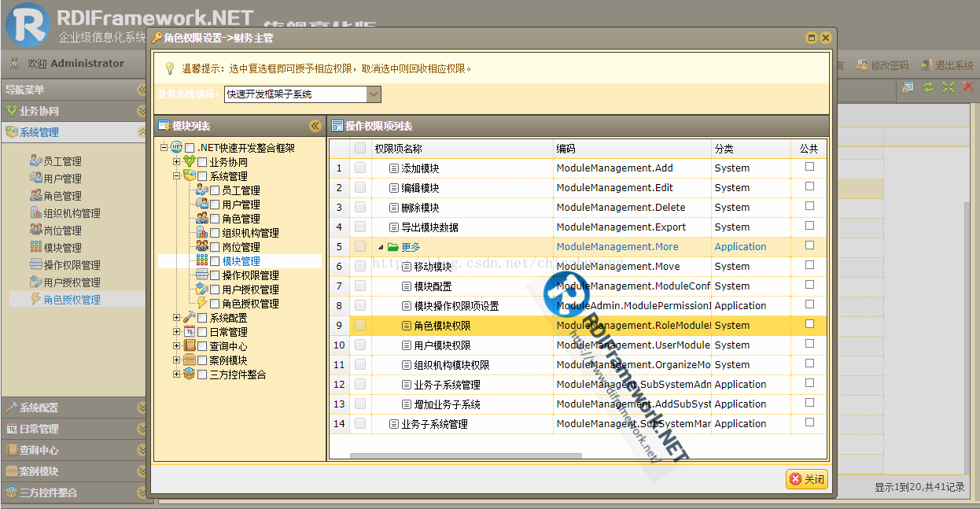Click the 三方控件整合 icon in the module tree
This screenshot has width=980, height=509.
(x=190, y=374)
